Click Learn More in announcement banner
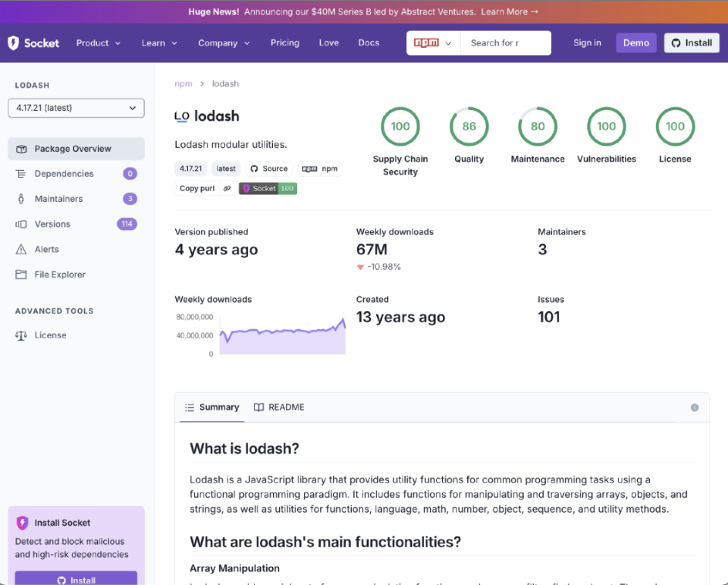Viewport: 728px width, 585px height. pyautogui.click(x=510, y=11)
